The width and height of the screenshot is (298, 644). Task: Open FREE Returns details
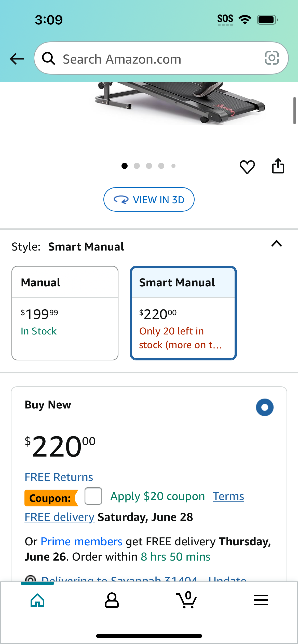[x=59, y=477]
